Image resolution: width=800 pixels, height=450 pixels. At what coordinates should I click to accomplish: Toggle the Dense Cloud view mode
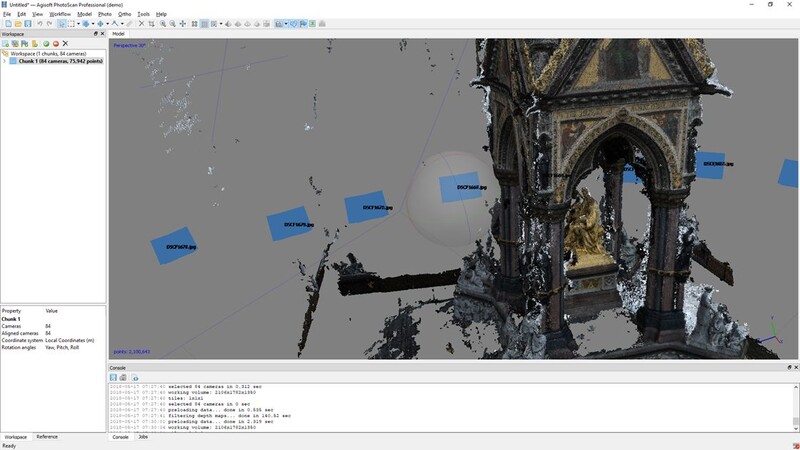coord(205,23)
